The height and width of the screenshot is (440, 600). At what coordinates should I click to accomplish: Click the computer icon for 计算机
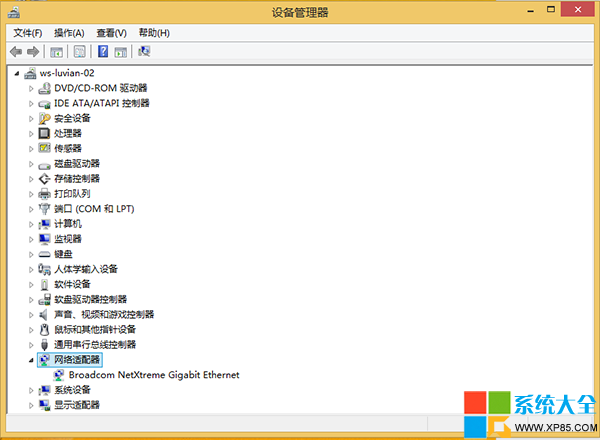44,224
